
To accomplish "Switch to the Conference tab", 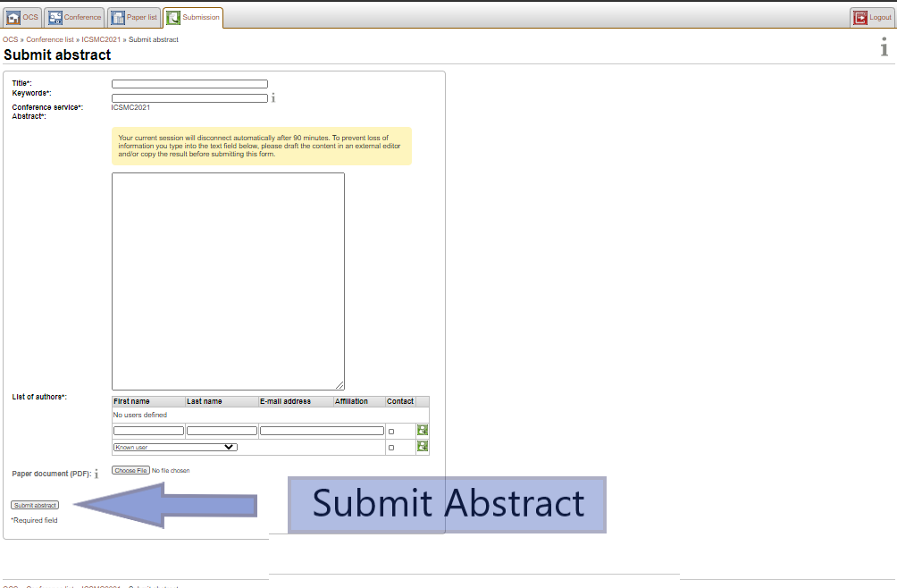I will [x=75, y=17].
